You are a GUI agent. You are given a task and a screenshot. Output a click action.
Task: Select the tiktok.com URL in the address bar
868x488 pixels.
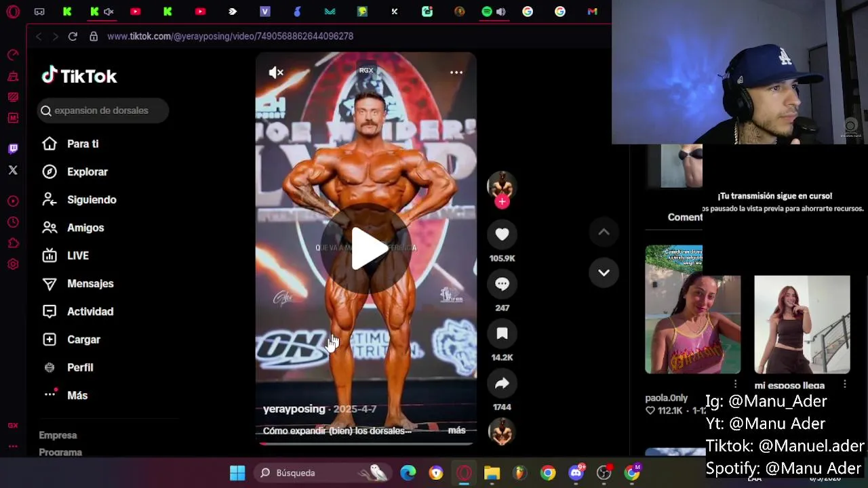tap(230, 36)
